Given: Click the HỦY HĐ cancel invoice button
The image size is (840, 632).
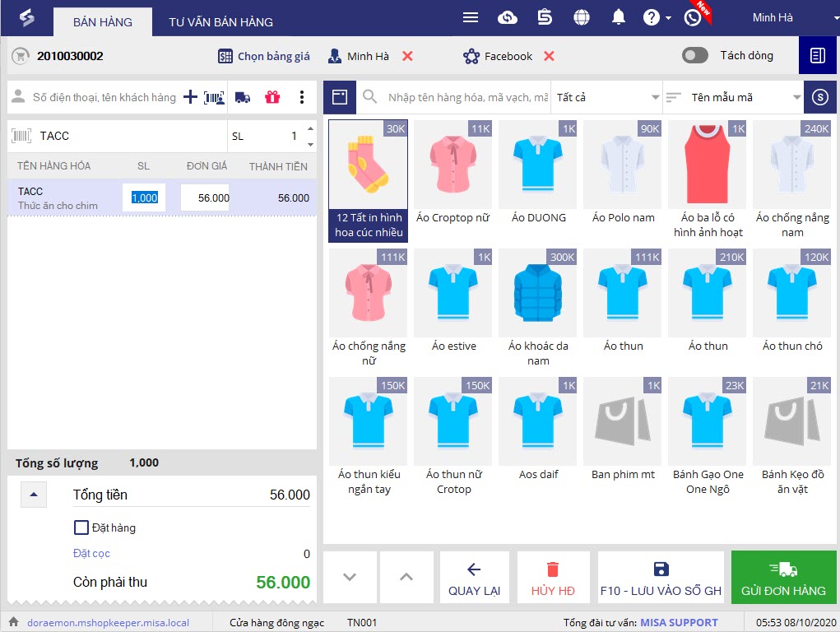Looking at the screenshot, I should 553,578.
